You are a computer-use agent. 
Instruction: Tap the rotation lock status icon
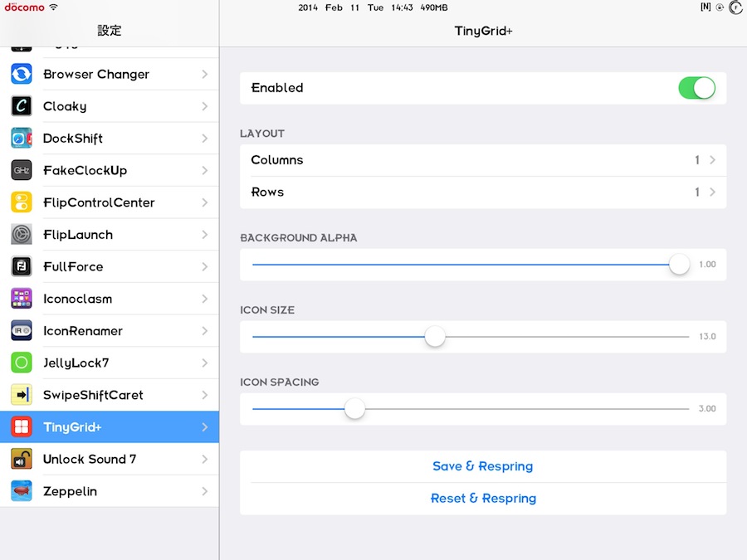click(720, 7)
